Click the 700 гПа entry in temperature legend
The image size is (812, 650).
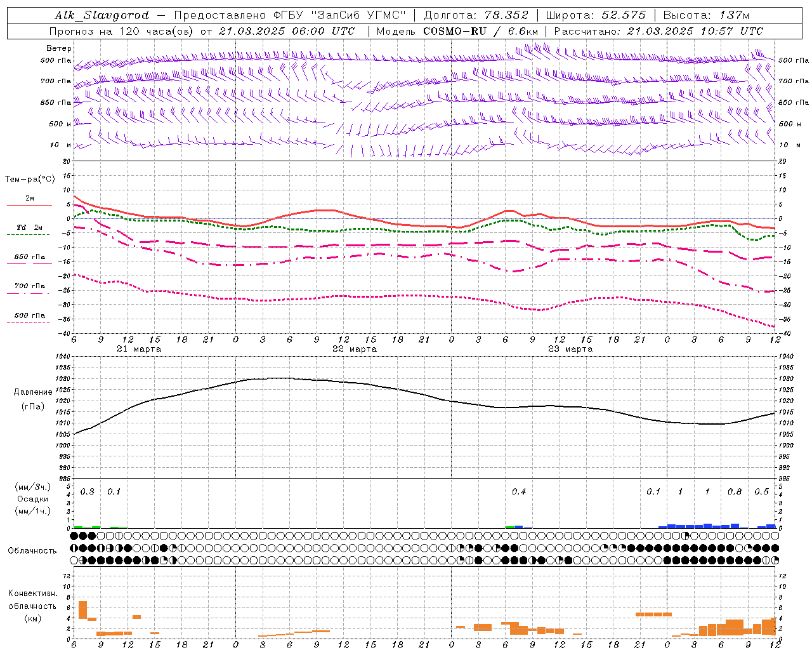(x=30, y=286)
